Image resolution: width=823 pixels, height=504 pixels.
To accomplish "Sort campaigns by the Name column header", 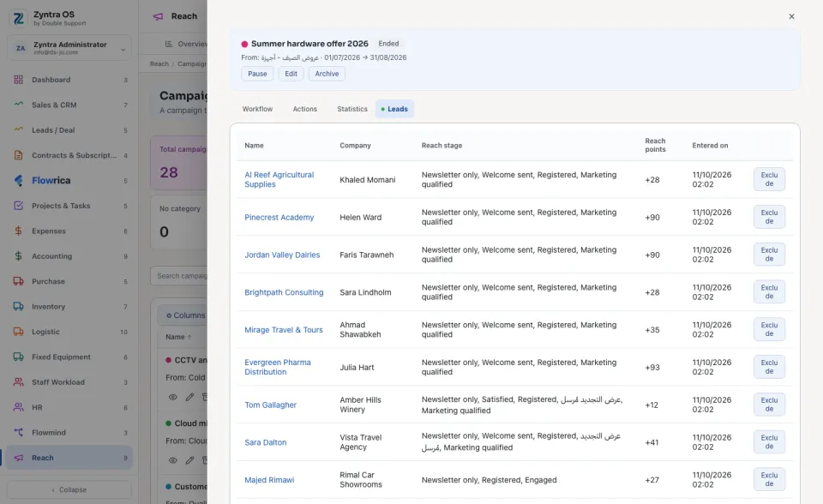I will tap(178, 337).
